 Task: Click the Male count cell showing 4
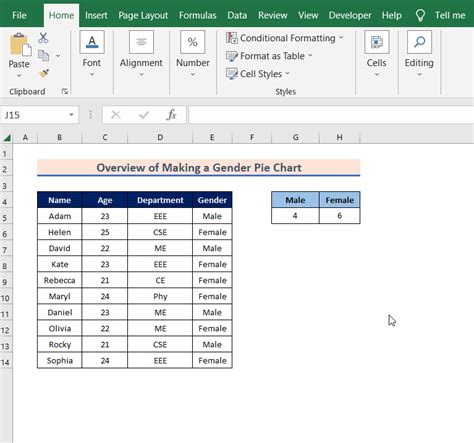tap(295, 216)
